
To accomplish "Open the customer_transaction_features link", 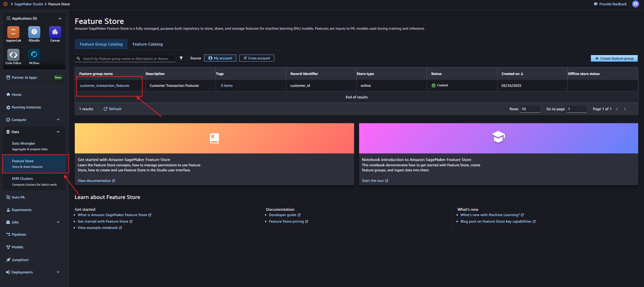I will click(x=104, y=86).
